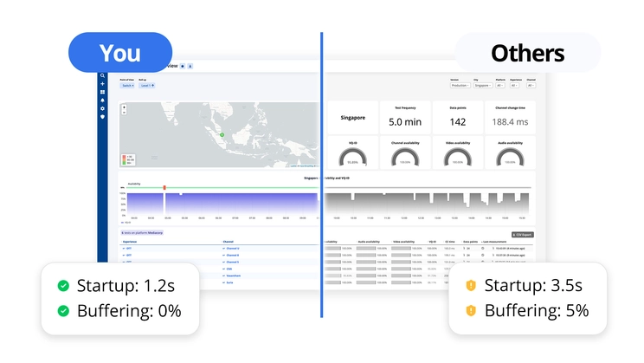The width and height of the screenshot is (644, 363).
Task: Click the tests on platform Mediacorp tag
Action: click(142, 233)
